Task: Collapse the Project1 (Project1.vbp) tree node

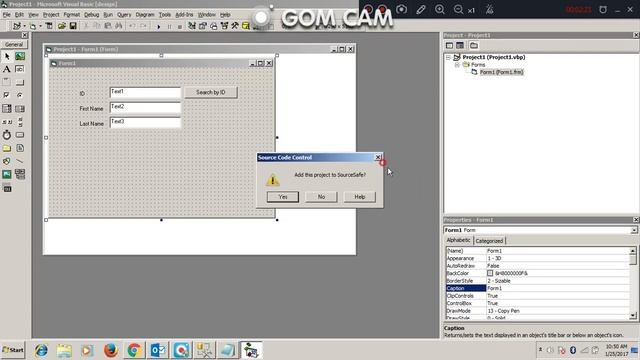Action: (448, 58)
